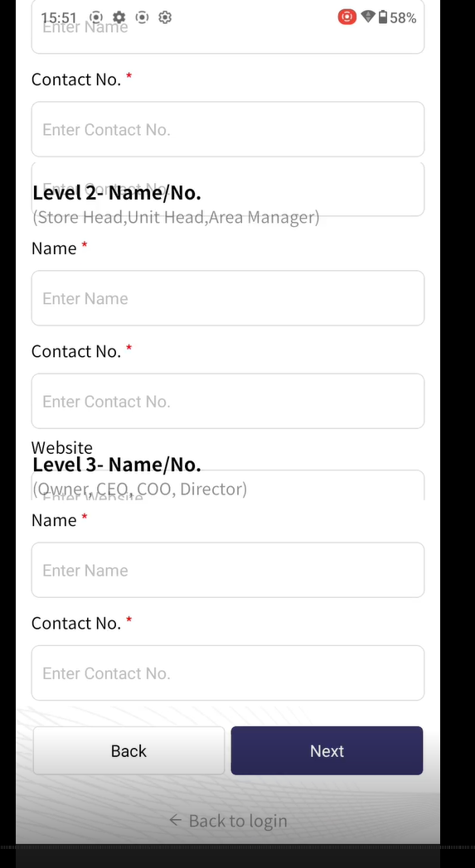Viewport: 475px width, 868px height.
Task: Tap the Website label
Action: click(62, 446)
